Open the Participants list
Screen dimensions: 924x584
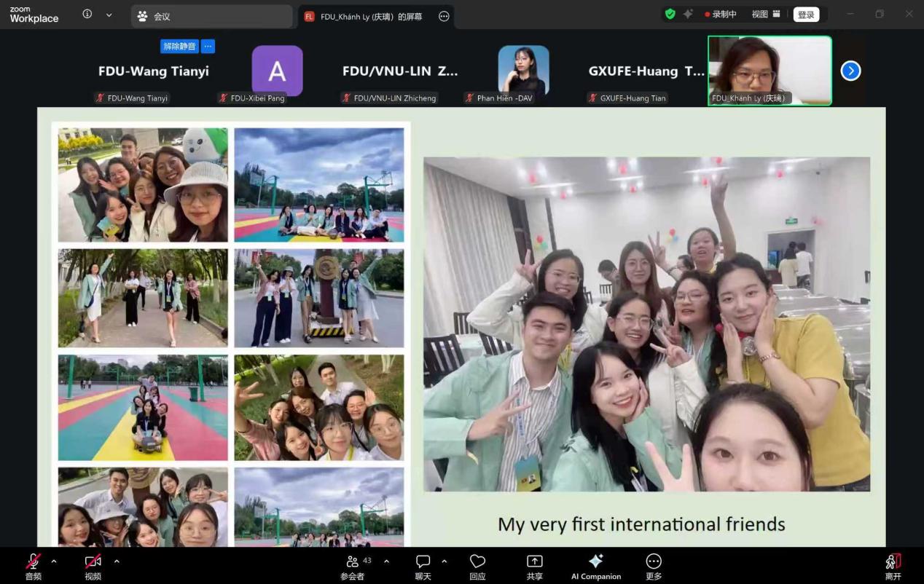pos(353,561)
